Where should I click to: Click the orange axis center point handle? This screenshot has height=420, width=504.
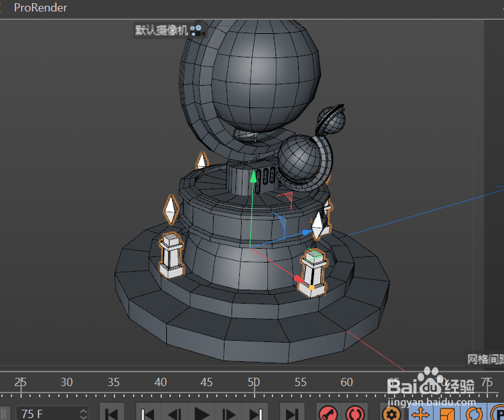click(x=311, y=287)
